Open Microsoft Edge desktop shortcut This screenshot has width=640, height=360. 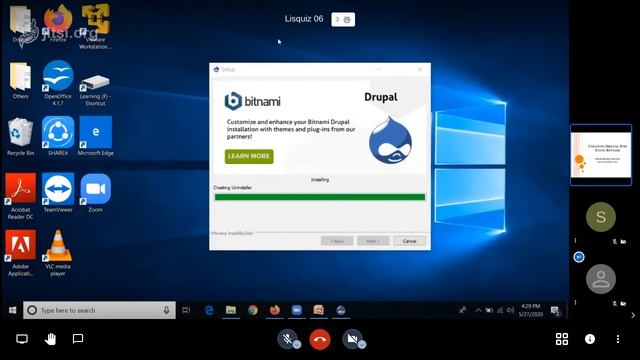point(96,136)
